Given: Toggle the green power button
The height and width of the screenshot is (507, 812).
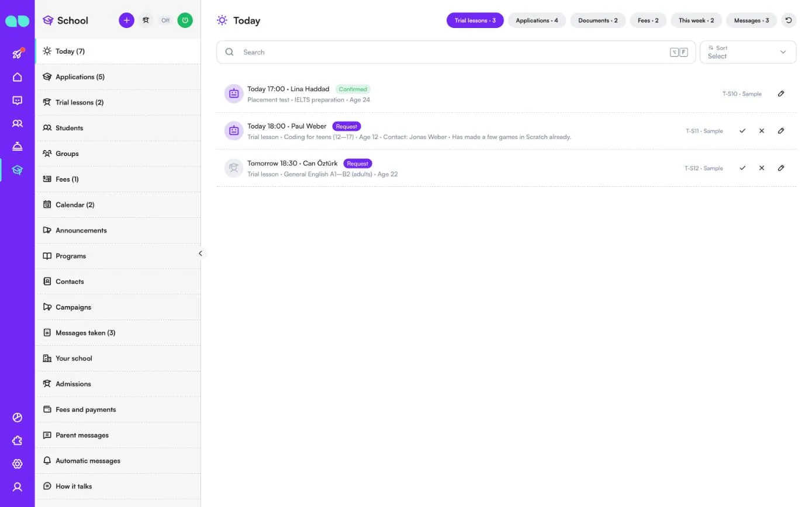Looking at the screenshot, I should click(185, 20).
